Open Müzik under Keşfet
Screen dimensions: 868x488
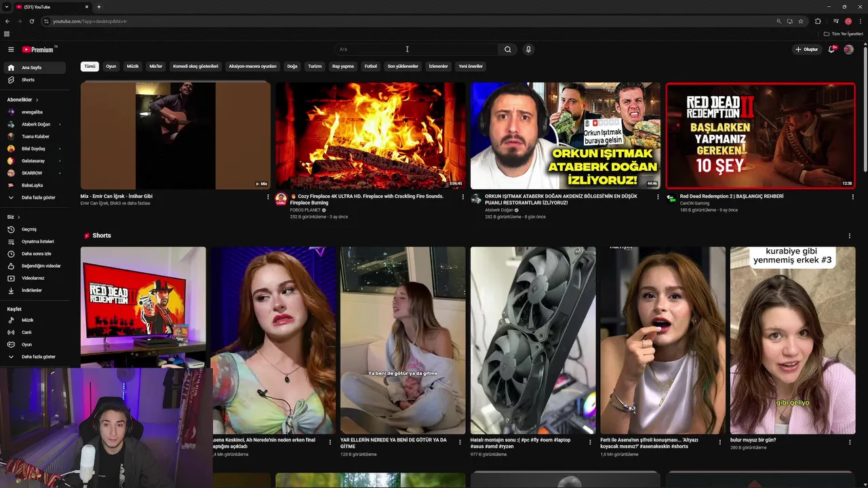click(36, 320)
